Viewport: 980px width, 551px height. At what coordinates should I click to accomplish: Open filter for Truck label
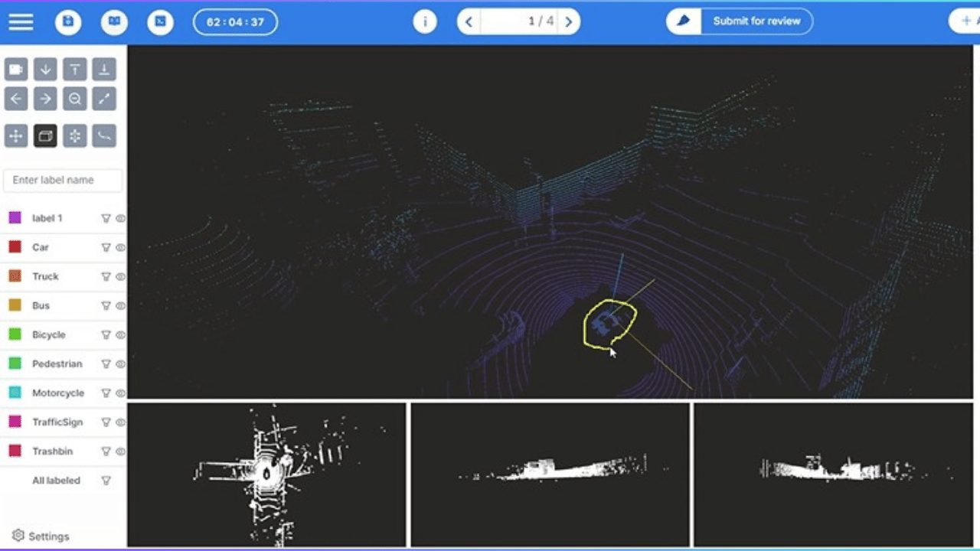(x=106, y=277)
